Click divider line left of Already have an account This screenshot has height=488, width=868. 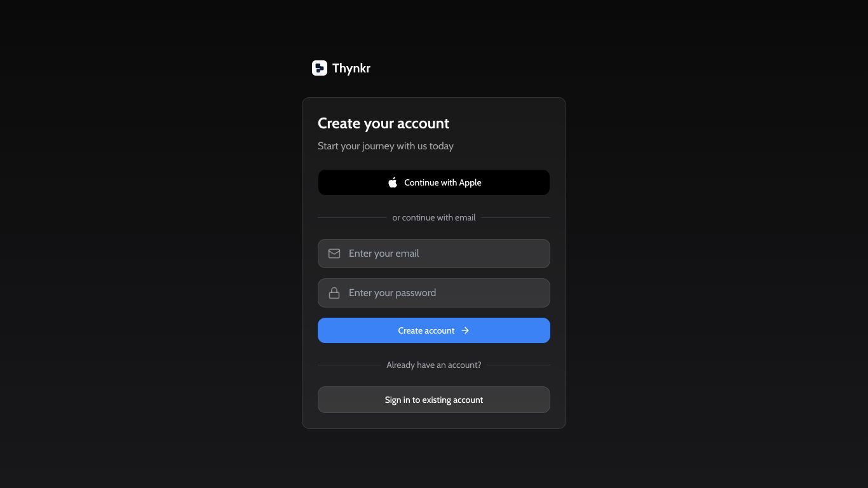349,365
